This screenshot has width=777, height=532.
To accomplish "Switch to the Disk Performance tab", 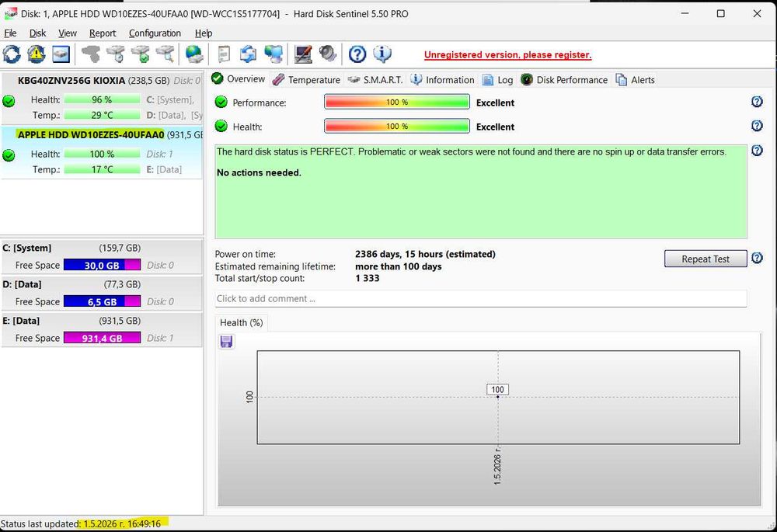I will [x=564, y=80].
